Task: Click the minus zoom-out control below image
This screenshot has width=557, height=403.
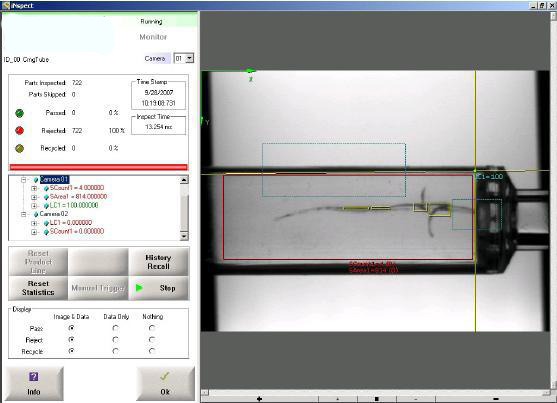Action: pos(496,399)
